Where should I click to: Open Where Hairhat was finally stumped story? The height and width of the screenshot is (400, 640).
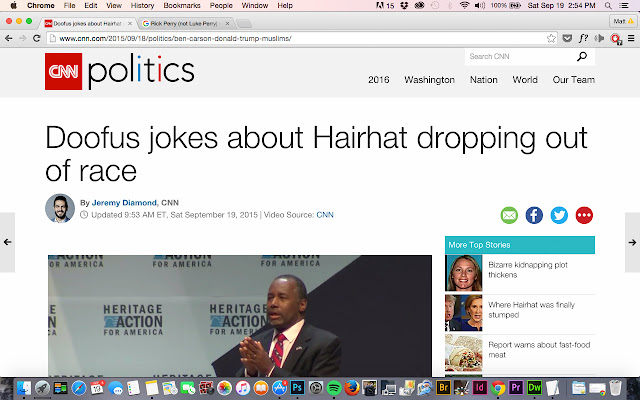pos(531,310)
